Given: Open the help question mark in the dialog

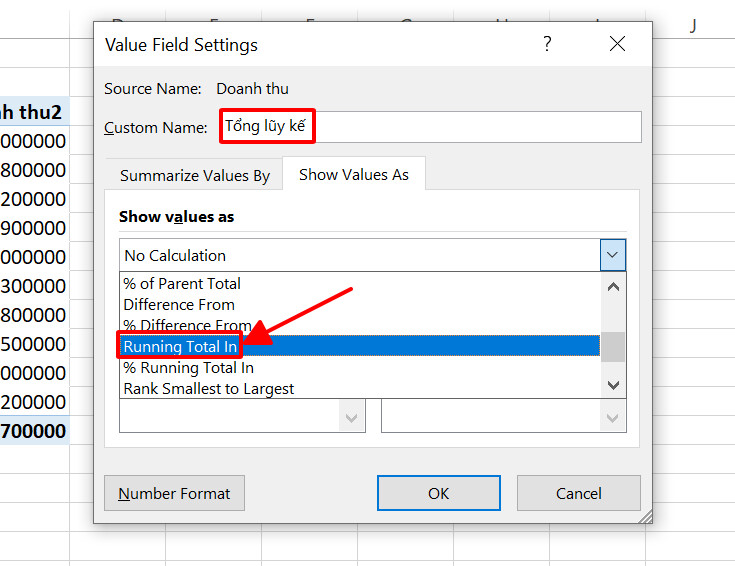Looking at the screenshot, I should [547, 44].
